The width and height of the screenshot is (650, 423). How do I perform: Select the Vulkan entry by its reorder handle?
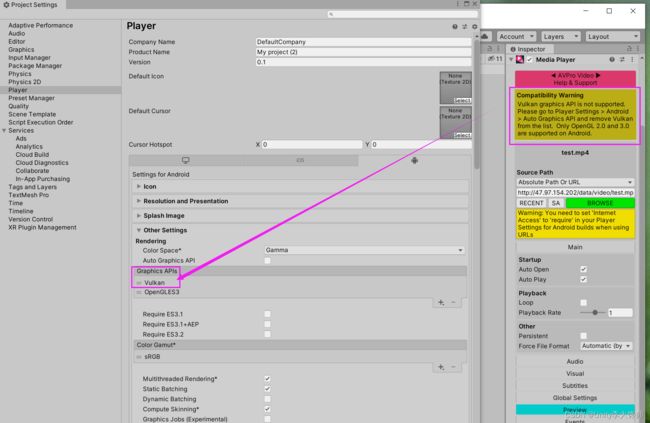pyautogui.click(x=139, y=283)
